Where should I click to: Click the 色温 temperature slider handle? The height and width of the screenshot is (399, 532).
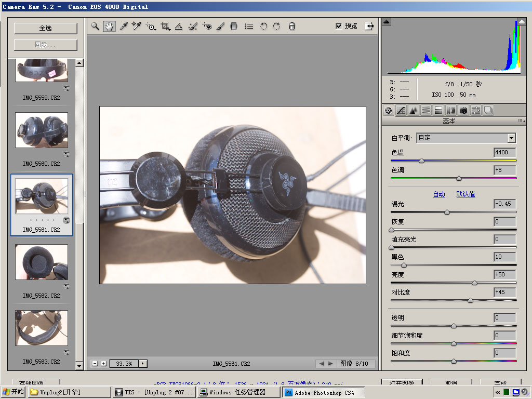422,161
